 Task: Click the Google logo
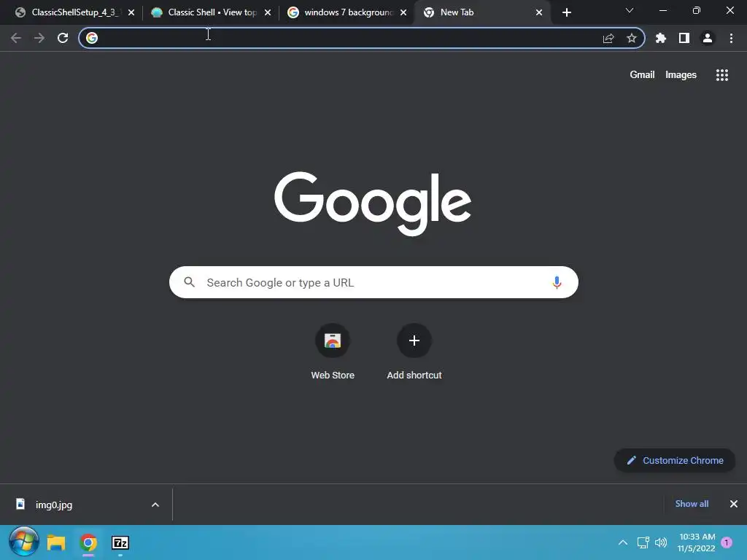[x=373, y=203]
